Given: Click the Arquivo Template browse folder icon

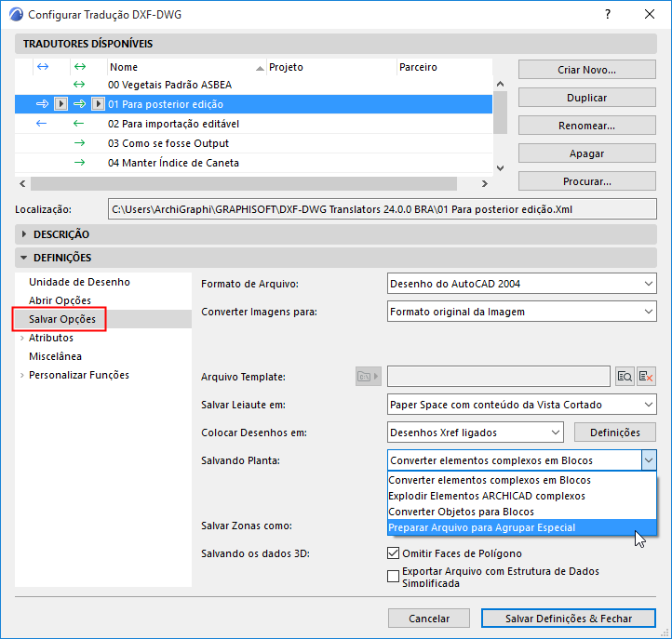Looking at the screenshot, I should pyautogui.click(x=369, y=377).
